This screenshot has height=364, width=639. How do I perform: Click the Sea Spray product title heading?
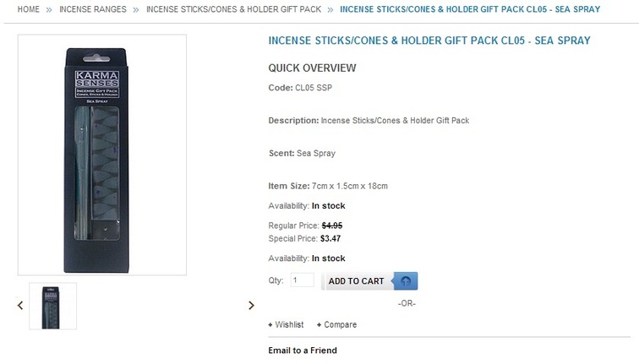point(429,41)
